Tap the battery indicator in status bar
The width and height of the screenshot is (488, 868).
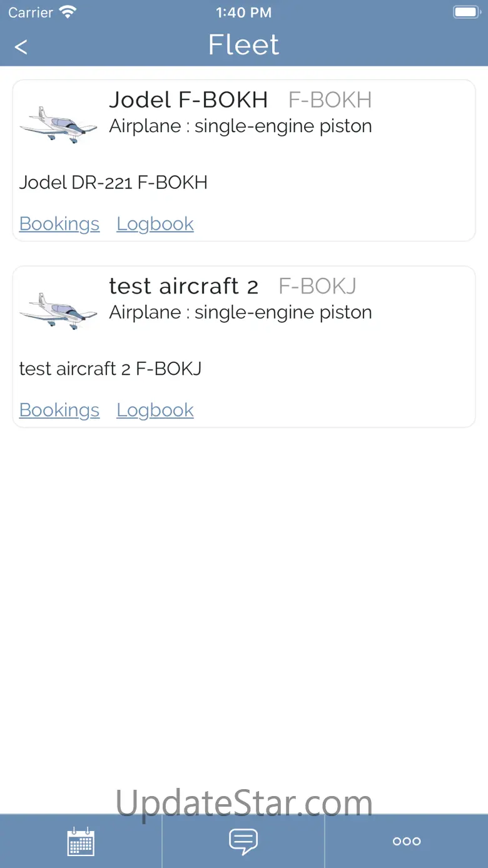tap(466, 12)
